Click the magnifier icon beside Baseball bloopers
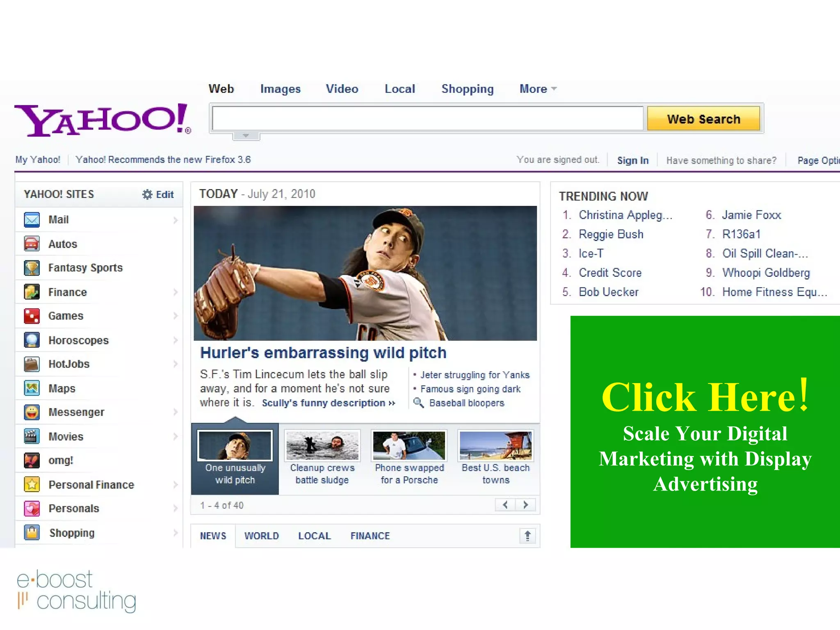Image resolution: width=840 pixels, height=630 pixels. pyautogui.click(x=418, y=403)
